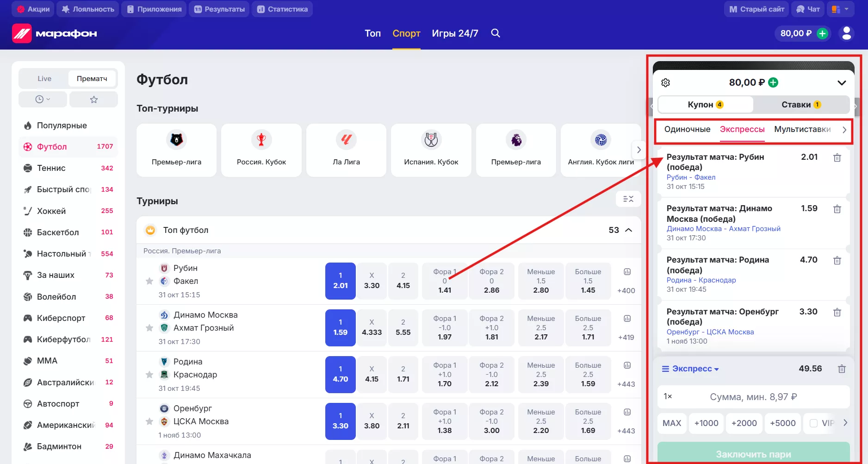Delete the Рубин bet from coupon

tap(837, 158)
